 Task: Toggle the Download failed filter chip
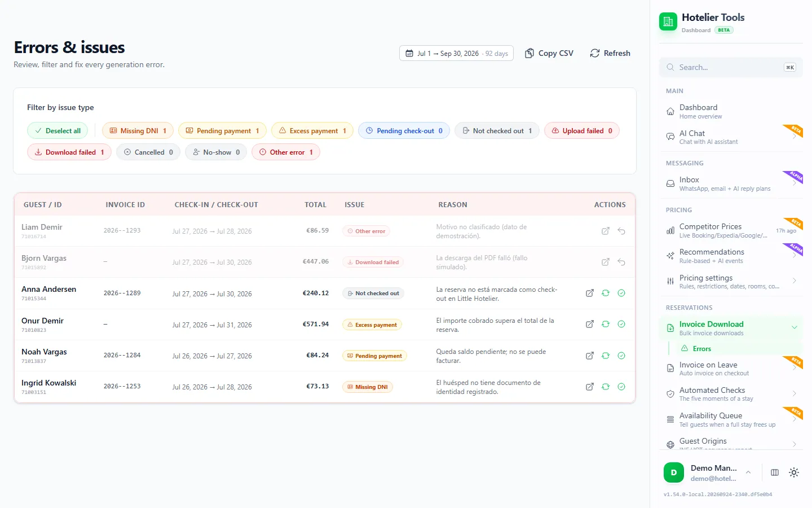click(x=69, y=152)
